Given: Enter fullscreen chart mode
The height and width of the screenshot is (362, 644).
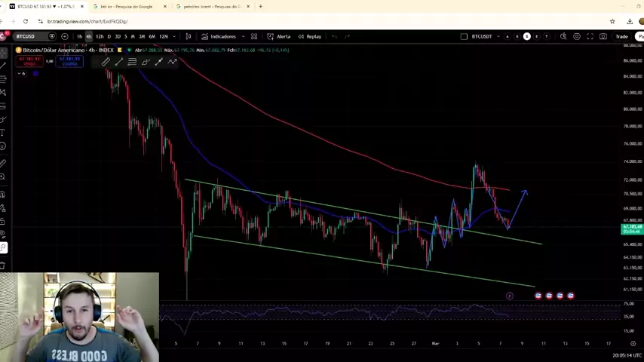Looking at the screenshot, I should click(590, 36).
